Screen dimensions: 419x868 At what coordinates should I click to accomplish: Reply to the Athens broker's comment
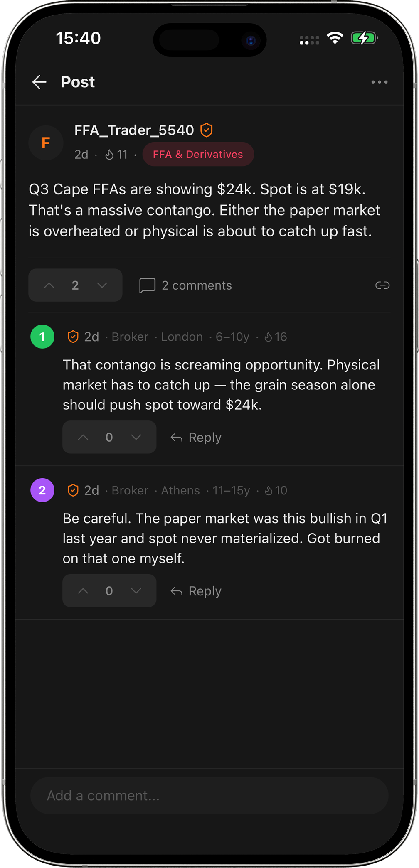click(x=195, y=590)
